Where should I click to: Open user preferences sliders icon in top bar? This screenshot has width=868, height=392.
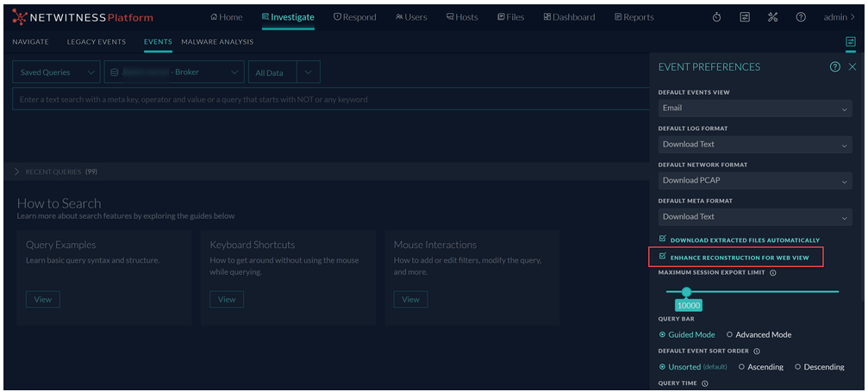(x=745, y=17)
